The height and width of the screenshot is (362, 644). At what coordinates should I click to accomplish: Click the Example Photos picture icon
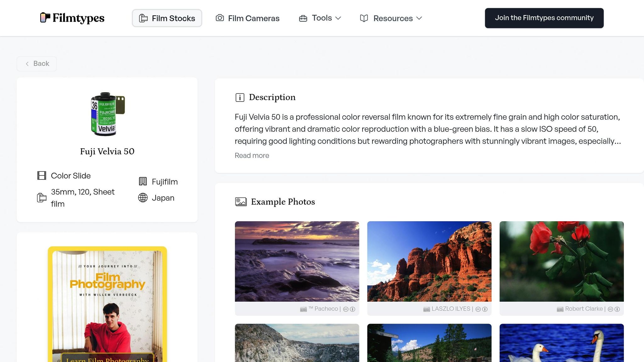[x=241, y=202]
